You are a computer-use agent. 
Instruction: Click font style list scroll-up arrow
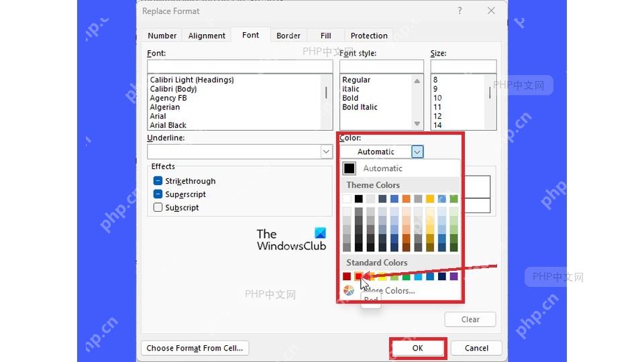tap(417, 81)
